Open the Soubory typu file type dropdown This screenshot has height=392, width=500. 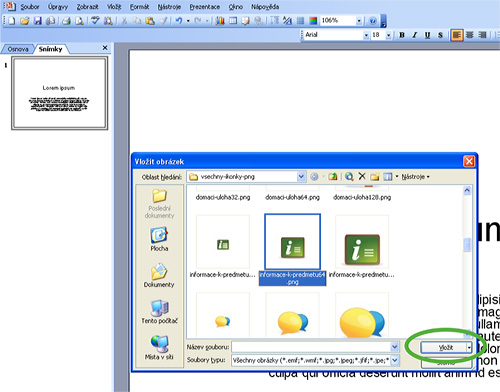(395, 360)
